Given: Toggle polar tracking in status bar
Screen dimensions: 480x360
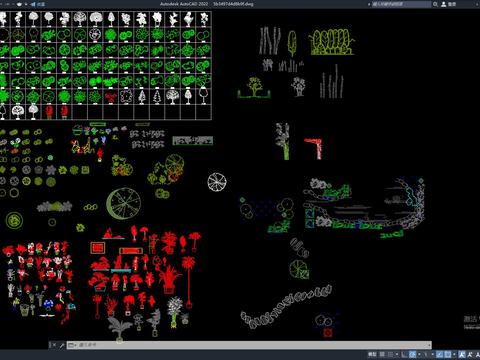Looking at the screenshot, I should [412, 354].
